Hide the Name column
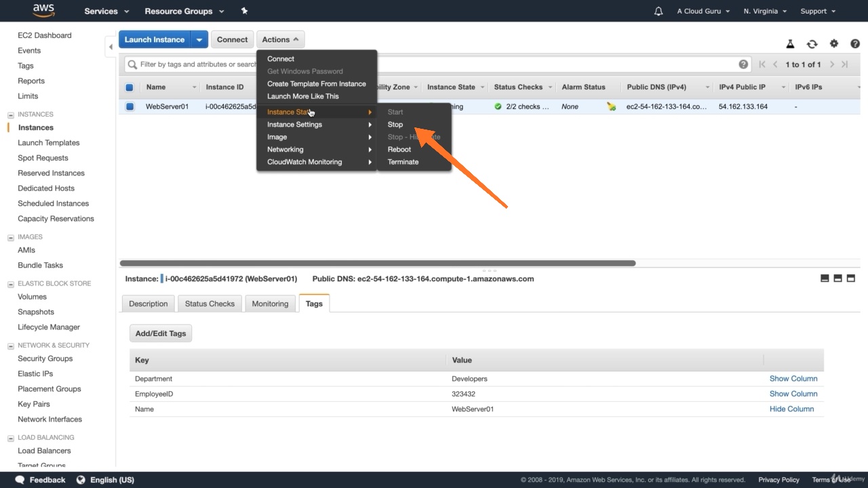868x488 pixels. pos(792,409)
